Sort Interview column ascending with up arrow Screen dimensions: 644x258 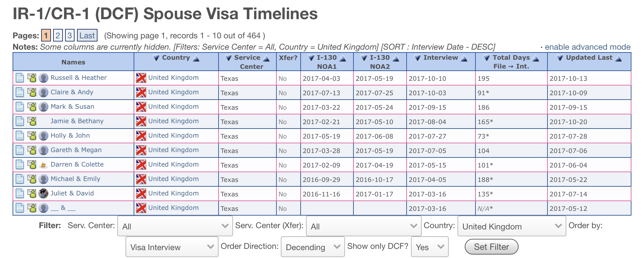click(464, 58)
